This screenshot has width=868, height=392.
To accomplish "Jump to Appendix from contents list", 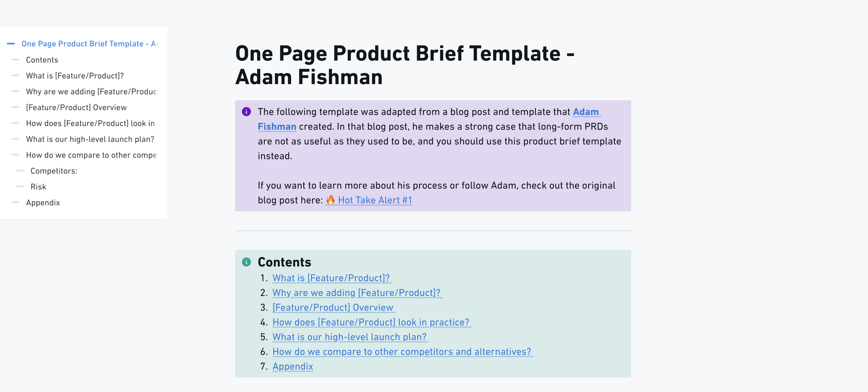I will click(293, 366).
